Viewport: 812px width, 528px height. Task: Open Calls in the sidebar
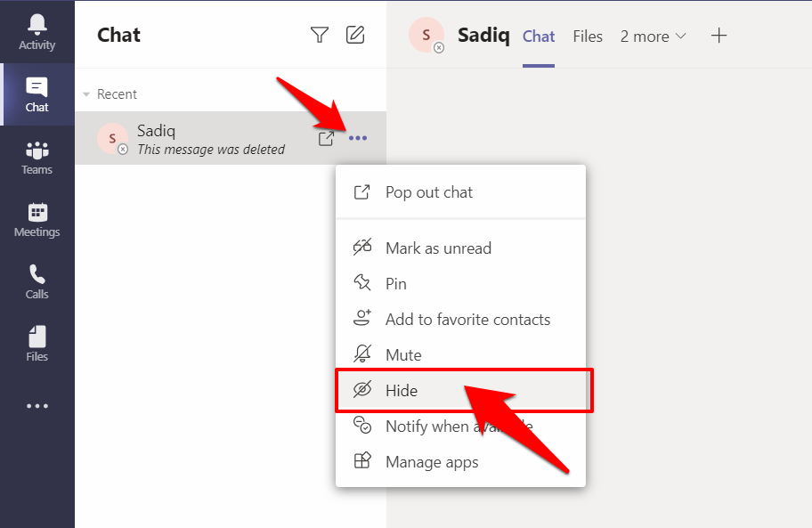pyautogui.click(x=37, y=281)
